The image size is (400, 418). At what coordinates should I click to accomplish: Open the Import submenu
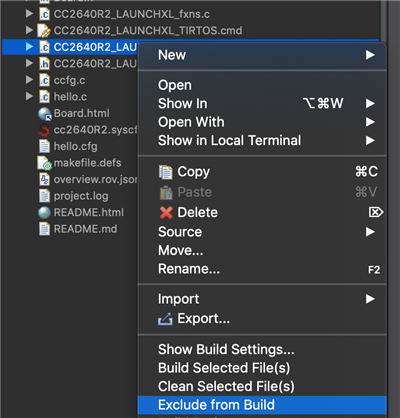(262, 299)
